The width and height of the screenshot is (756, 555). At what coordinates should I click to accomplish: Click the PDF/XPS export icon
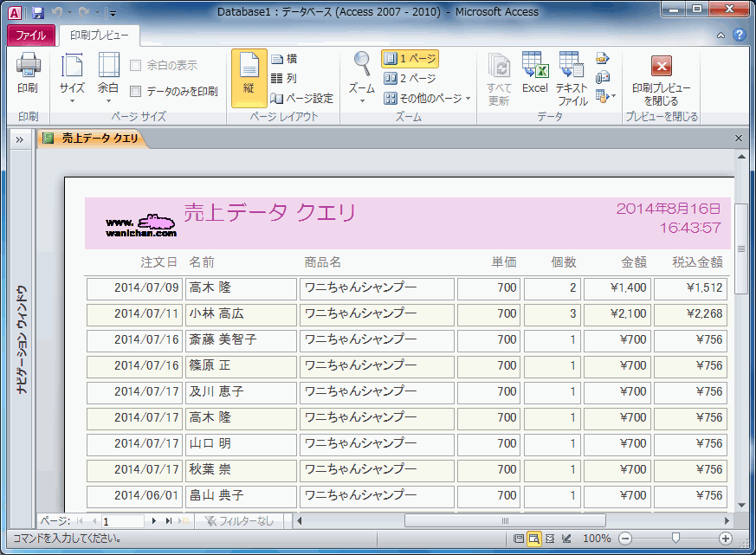[603, 59]
